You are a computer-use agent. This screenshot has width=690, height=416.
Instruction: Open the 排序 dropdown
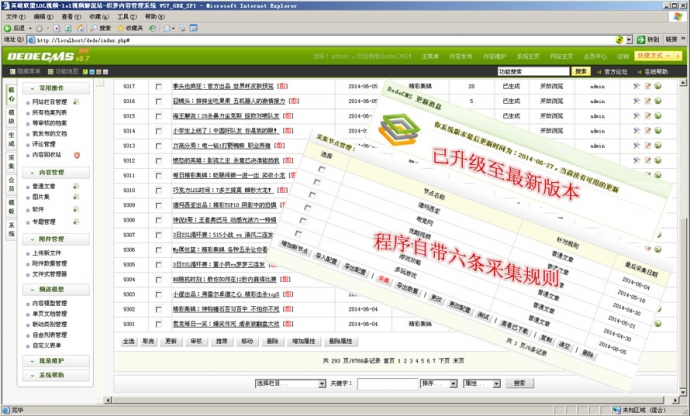click(439, 383)
